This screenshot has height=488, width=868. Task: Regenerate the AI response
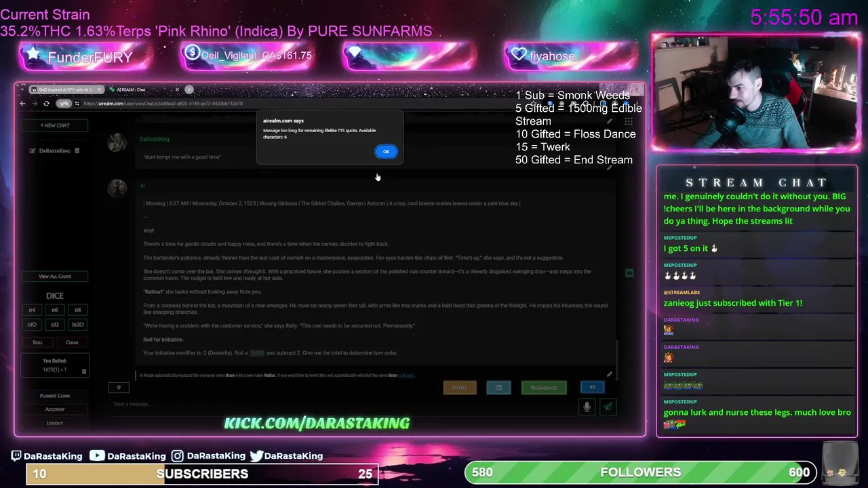(x=544, y=388)
